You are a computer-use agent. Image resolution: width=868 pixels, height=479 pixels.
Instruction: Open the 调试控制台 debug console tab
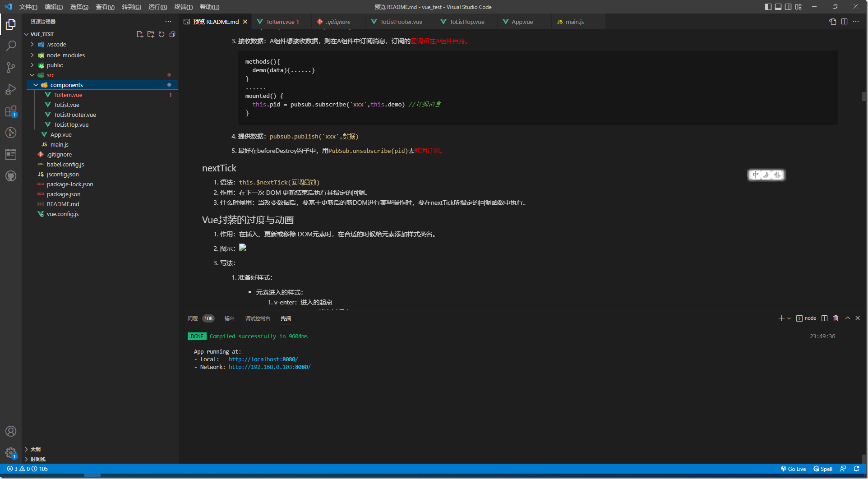click(258, 318)
